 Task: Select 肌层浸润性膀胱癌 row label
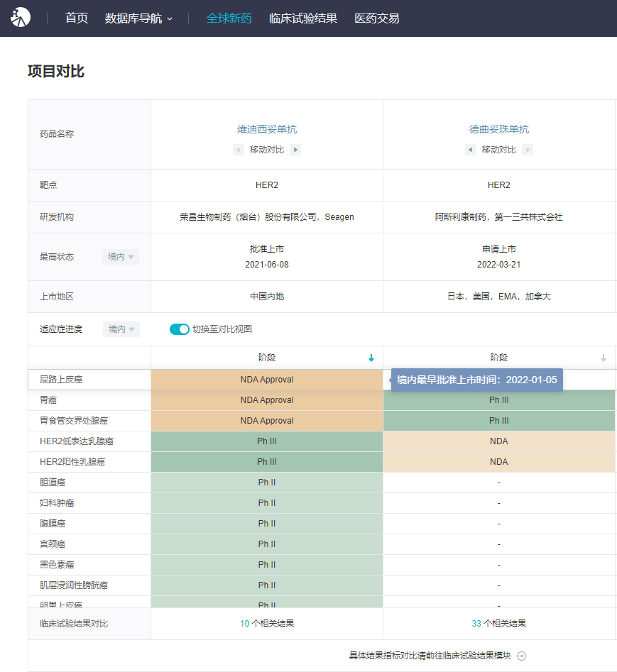74,585
